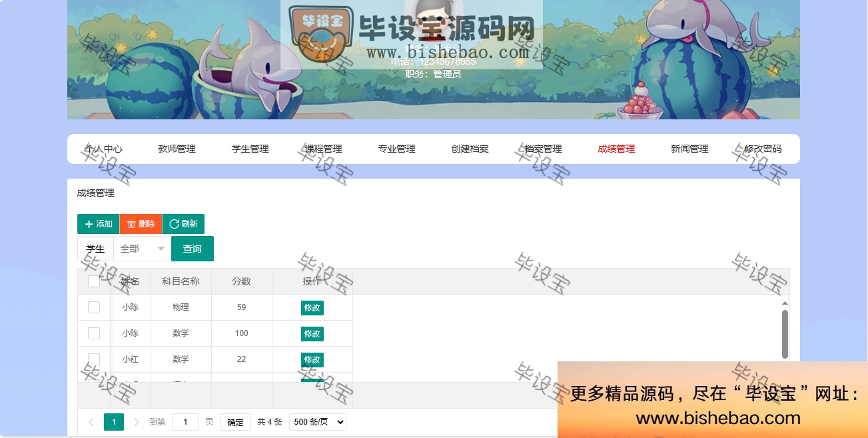The image size is (868, 438).
Task: Click the 操作 column header
Action: point(312,281)
